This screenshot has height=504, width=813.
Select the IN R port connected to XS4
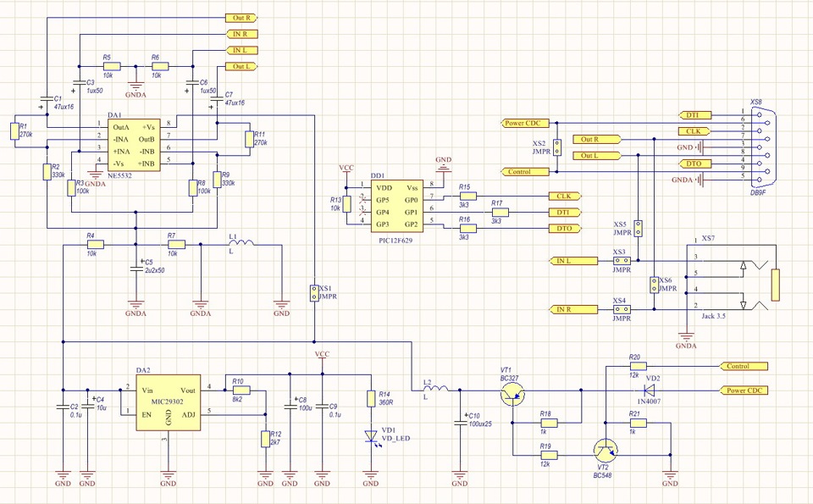click(573, 309)
